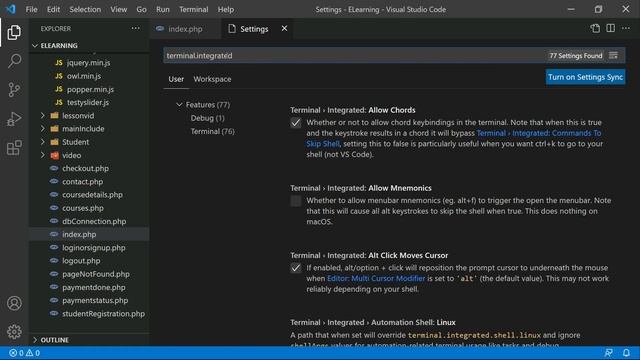
Task: Split the editor right
Action: 610,28
